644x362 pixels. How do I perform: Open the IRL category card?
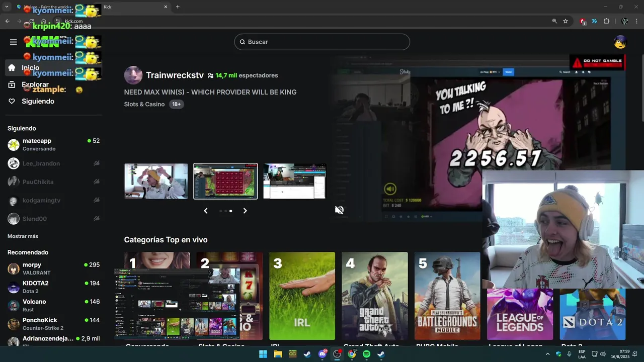click(x=302, y=296)
